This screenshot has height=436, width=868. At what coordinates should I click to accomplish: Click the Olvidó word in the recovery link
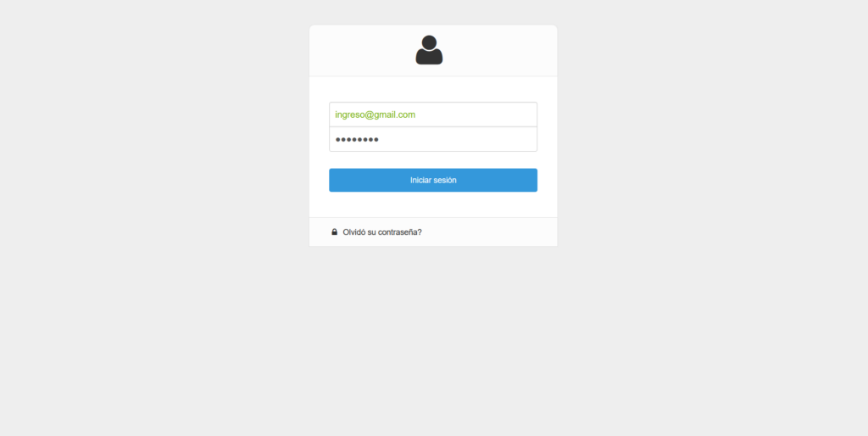coord(353,232)
